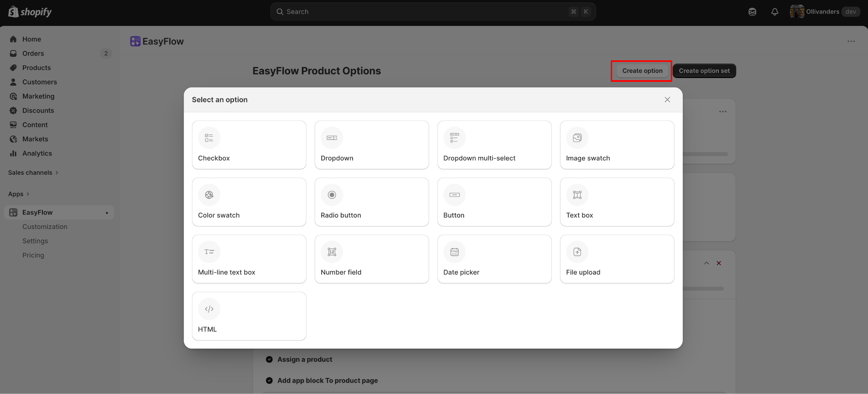The image size is (868, 394).
Task: Click the Number field icon
Action: tap(332, 252)
